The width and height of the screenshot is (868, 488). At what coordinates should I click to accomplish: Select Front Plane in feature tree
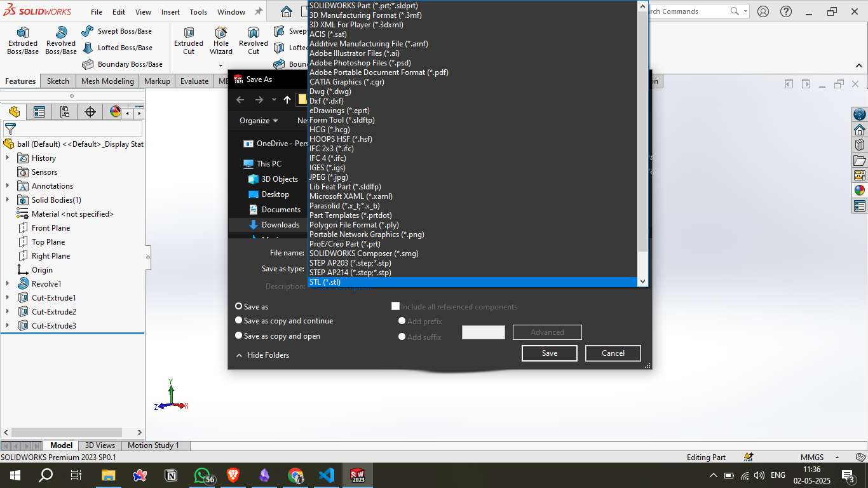pos(51,228)
